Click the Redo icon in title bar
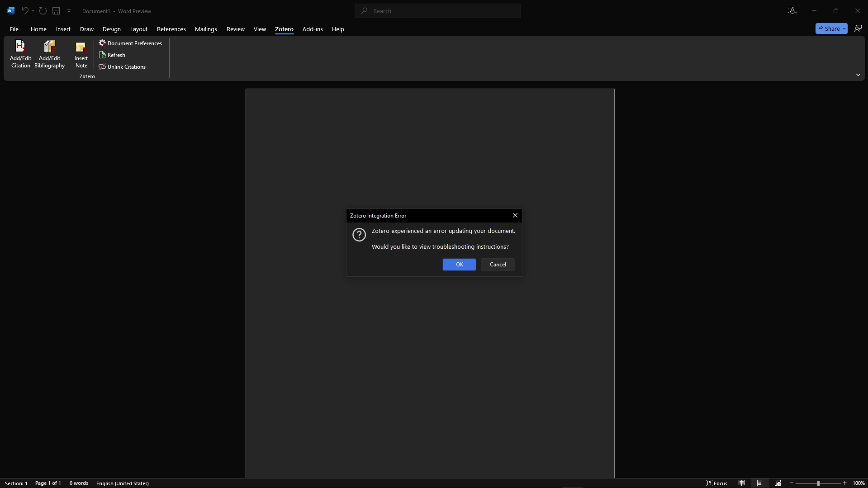868x488 pixels. [43, 11]
